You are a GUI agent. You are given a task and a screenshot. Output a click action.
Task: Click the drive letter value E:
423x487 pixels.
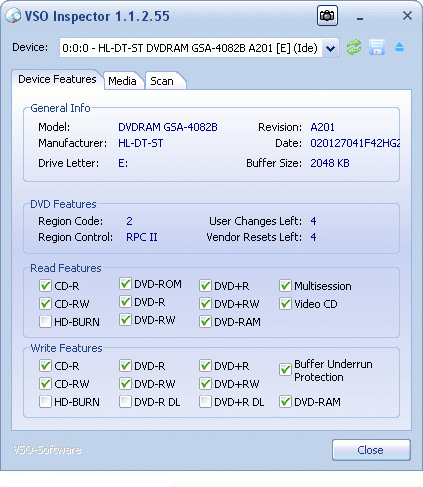pyautogui.click(x=123, y=163)
